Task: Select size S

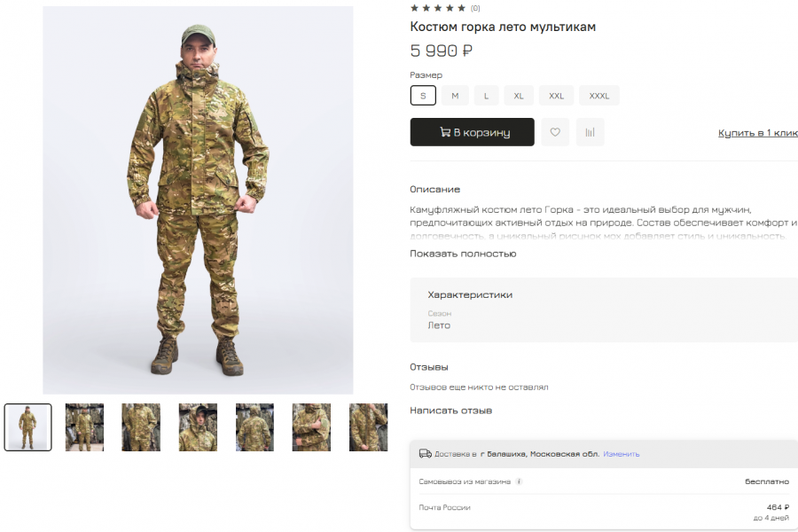Action: [423, 96]
